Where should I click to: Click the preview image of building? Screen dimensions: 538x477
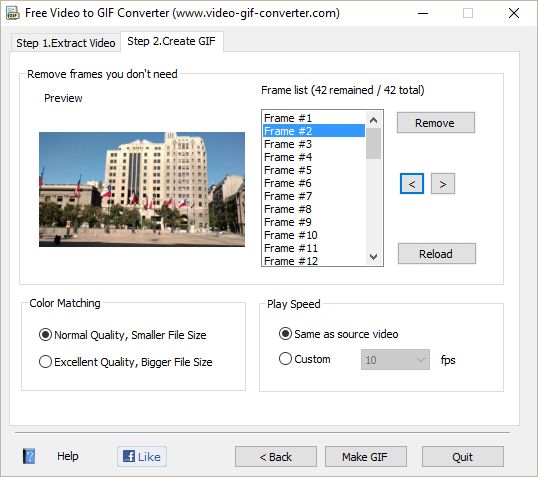pos(142,189)
